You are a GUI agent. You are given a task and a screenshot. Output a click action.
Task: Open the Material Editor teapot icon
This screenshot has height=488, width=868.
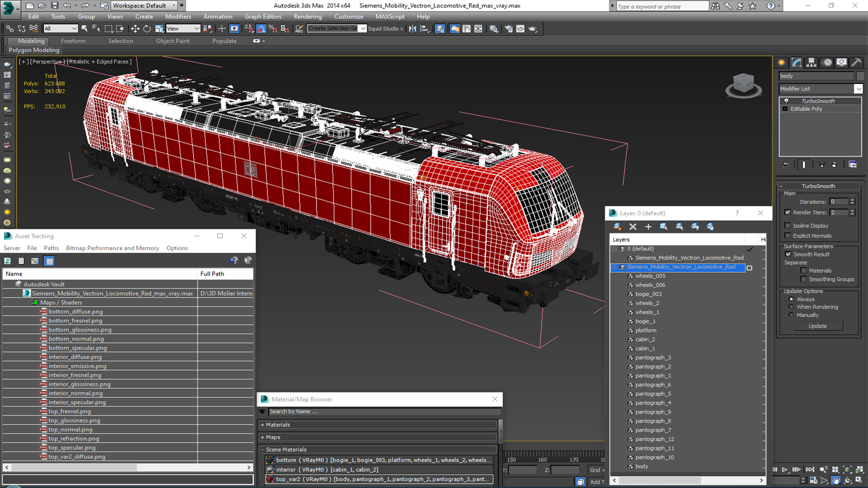point(494,28)
